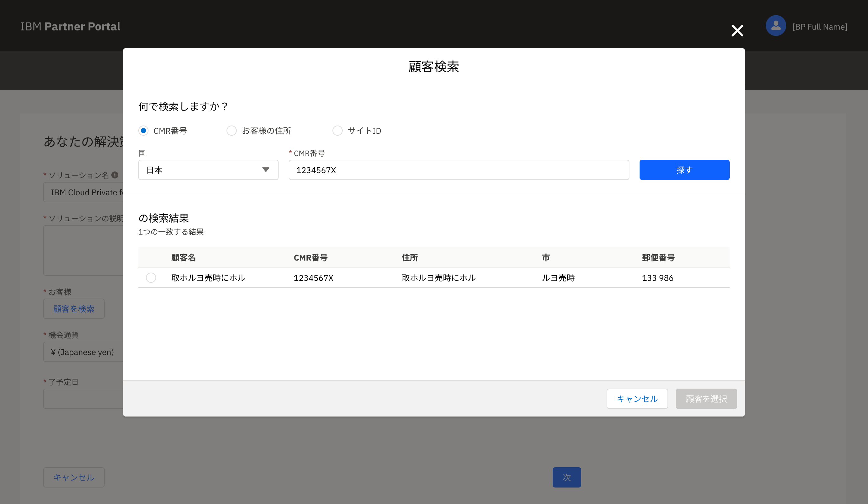868x504 pixels.
Task: Select the サイトID radio option
Action: coord(338,131)
